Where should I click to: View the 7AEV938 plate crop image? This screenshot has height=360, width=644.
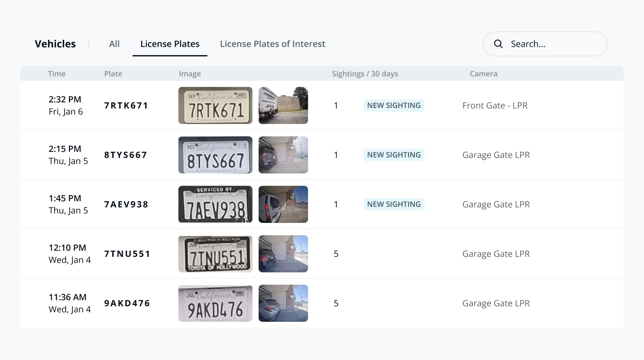(x=215, y=204)
